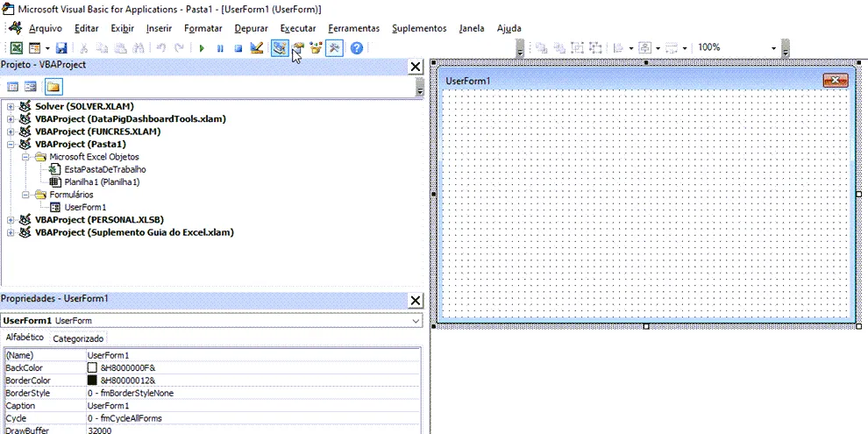Image resolution: width=868 pixels, height=434 pixels.
Task: Expand VBAProject (Suplemento Guia do Excel.xlam) node
Action: (11, 232)
